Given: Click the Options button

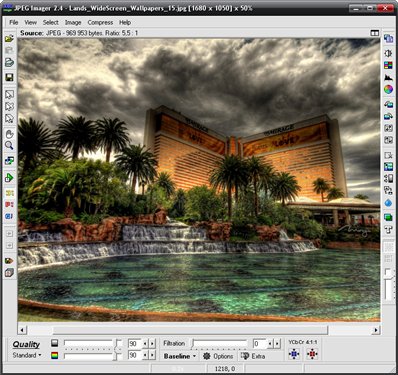Looking at the screenshot, I should [218, 356].
